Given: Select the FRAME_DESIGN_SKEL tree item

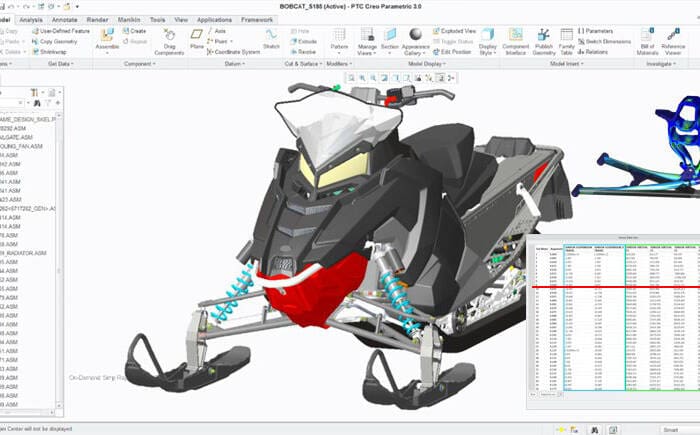Looking at the screenshot, I should (28, 119).
